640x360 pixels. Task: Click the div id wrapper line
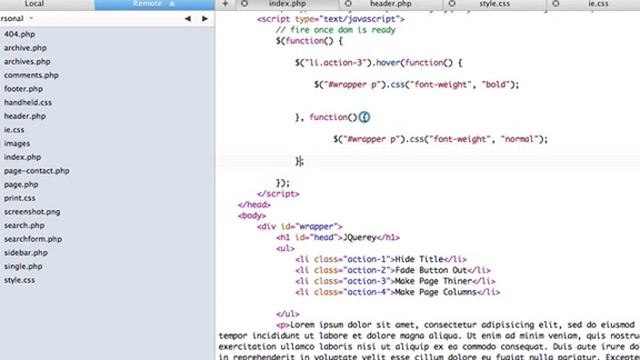[299, 227]
